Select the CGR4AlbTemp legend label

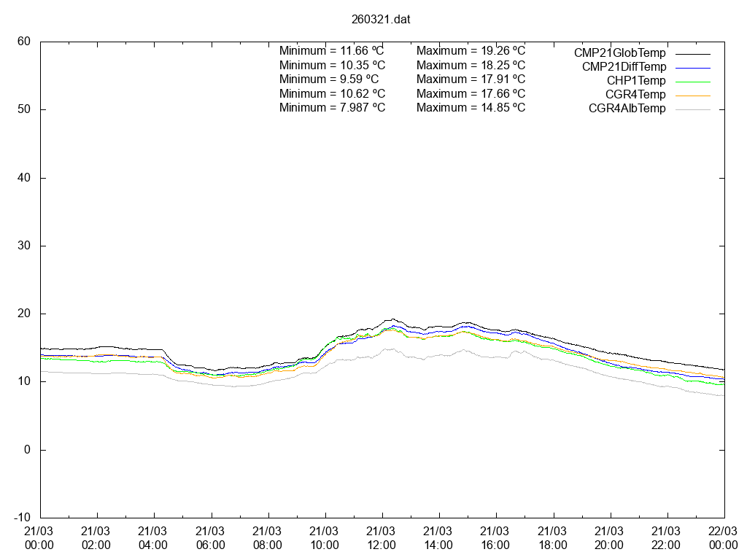pyautogui.click(x=627, y=109)
